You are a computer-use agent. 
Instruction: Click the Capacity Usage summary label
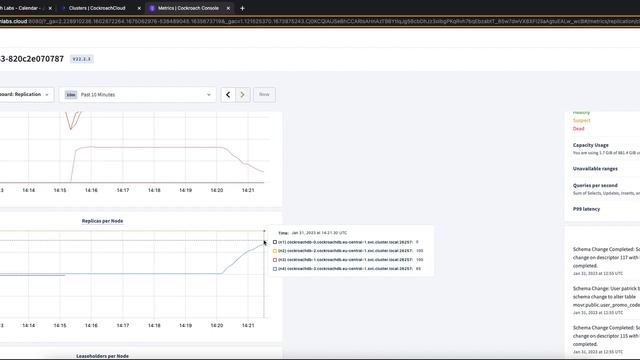(591, 145)
